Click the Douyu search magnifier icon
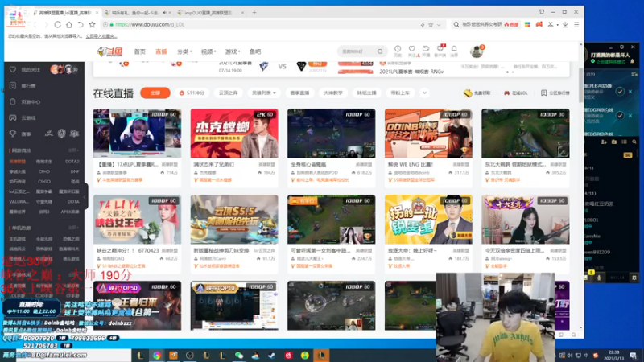This screenshot has width=644, height=362. tap(380, 51)
